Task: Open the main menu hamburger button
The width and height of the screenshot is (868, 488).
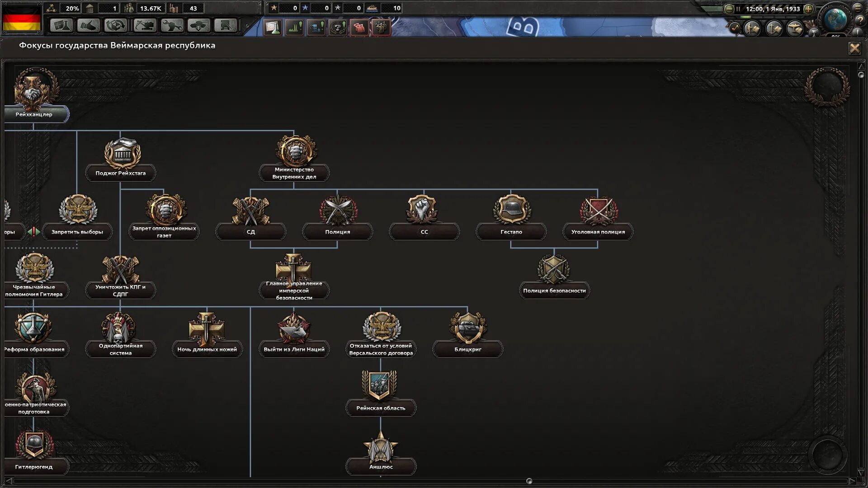Action: [x=857, y=8]
